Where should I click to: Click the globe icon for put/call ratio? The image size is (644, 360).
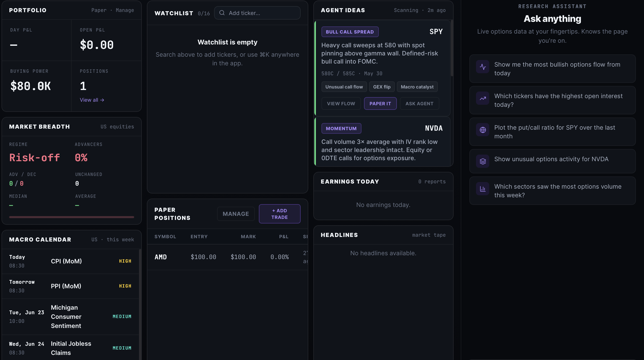coord(483,130)
